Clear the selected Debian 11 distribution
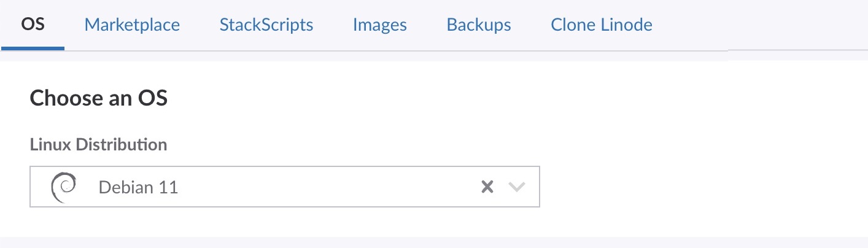Image resolution: width=868 pixels, height=248 pixels. (487, 187)
